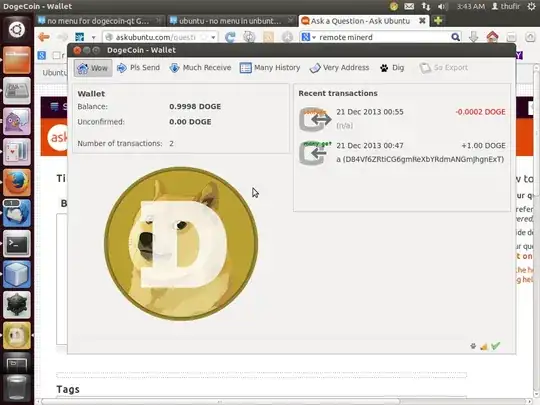This screenshot has width=540, height=405.
Task: Go to the browser home page icon
Action: (x=492, y=37)
